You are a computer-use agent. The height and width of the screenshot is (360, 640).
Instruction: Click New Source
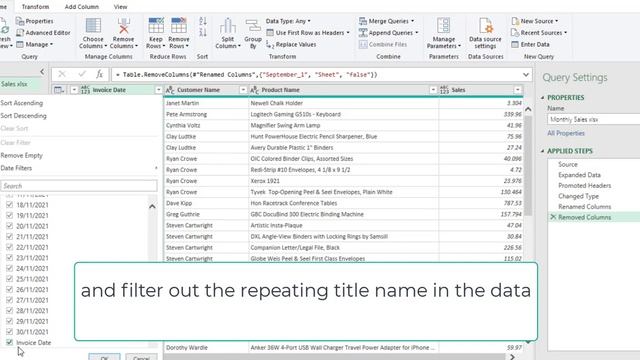coord(535,21)
